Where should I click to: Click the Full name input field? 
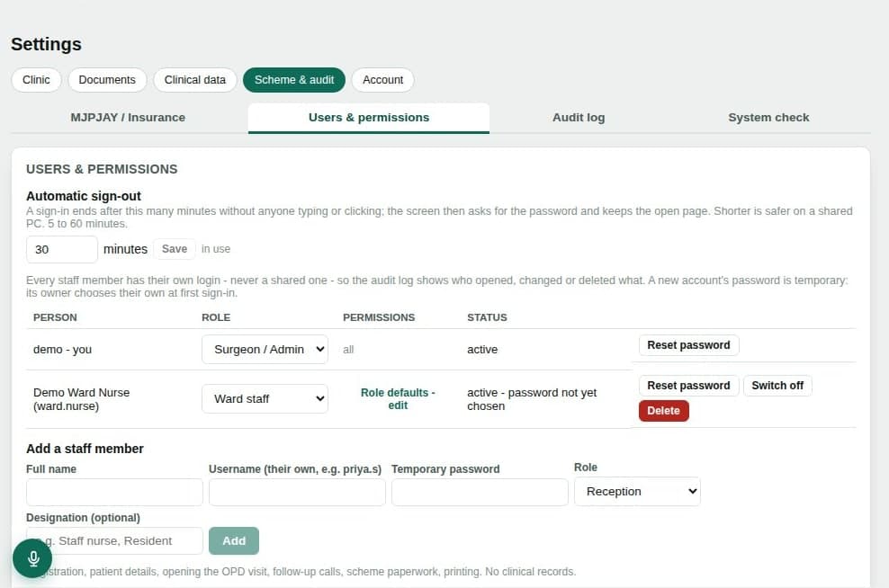[114, 493]
